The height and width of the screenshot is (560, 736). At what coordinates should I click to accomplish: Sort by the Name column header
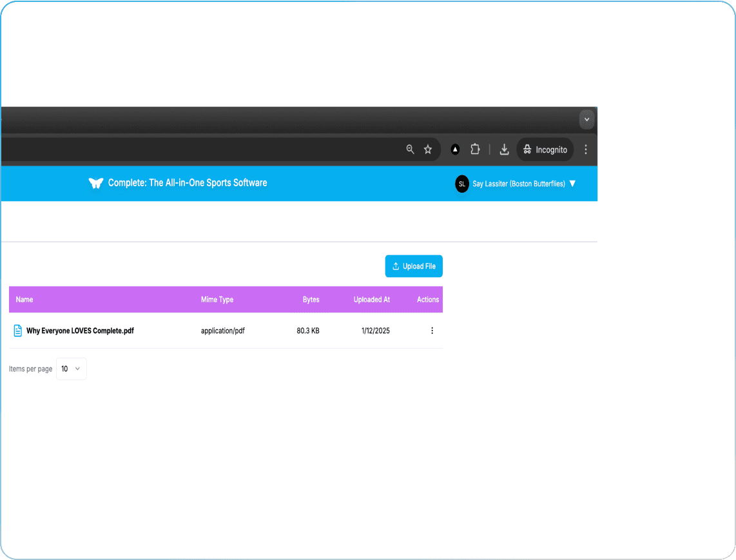click(x=24, y=300)
